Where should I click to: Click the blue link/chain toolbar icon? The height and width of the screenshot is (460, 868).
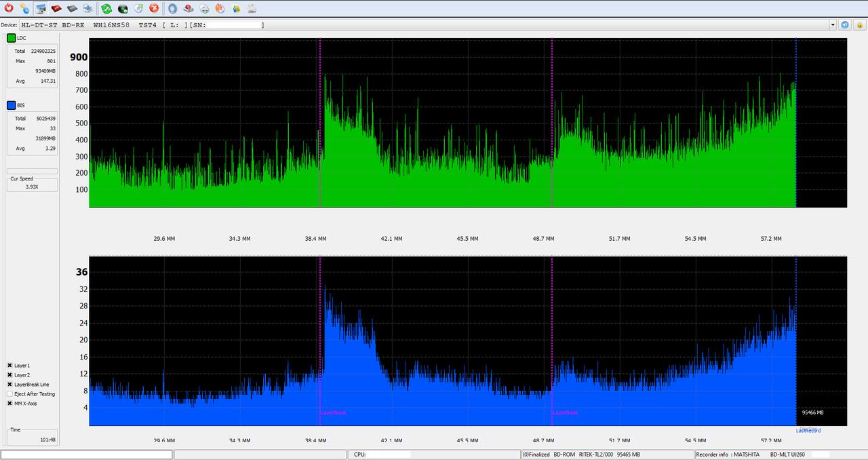[x=24, y=8]
